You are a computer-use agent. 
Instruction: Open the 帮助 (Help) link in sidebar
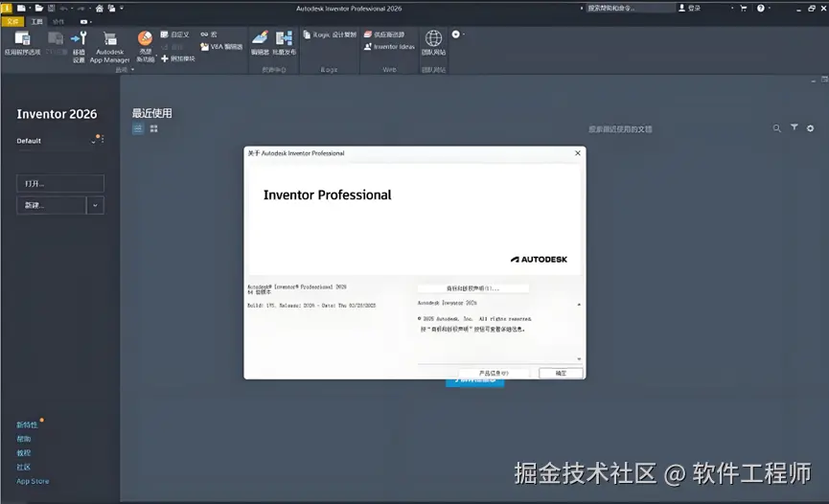click(23, 439)
